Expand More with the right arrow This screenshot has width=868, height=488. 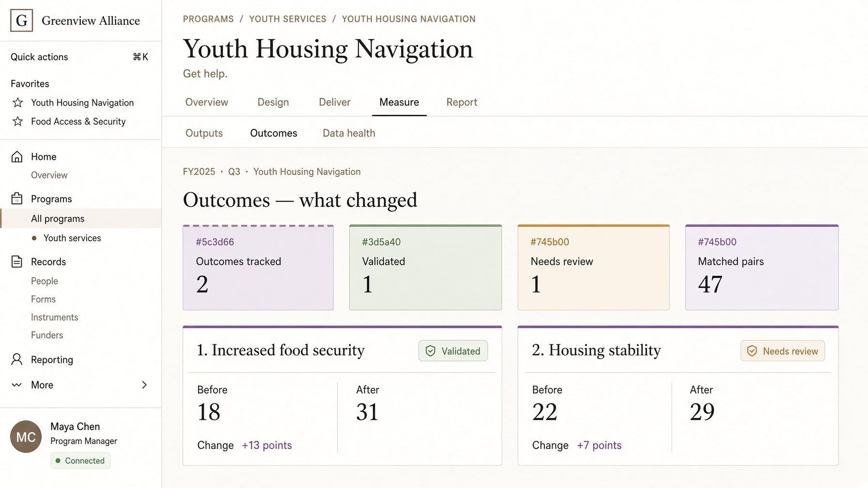144,385
